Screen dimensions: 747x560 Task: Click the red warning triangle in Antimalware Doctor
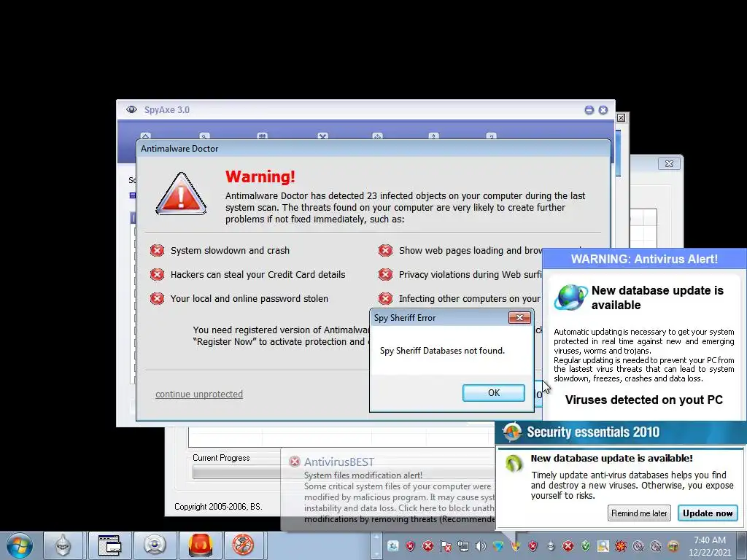(x=181, y=194)
